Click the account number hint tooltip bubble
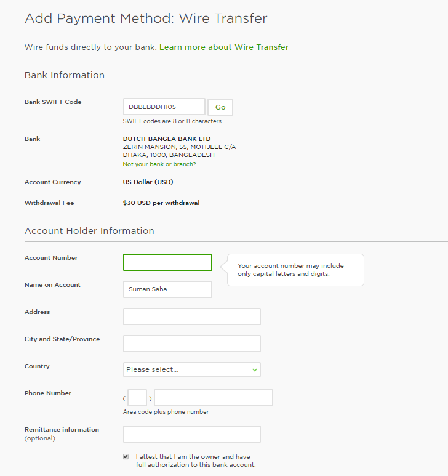 295,270
